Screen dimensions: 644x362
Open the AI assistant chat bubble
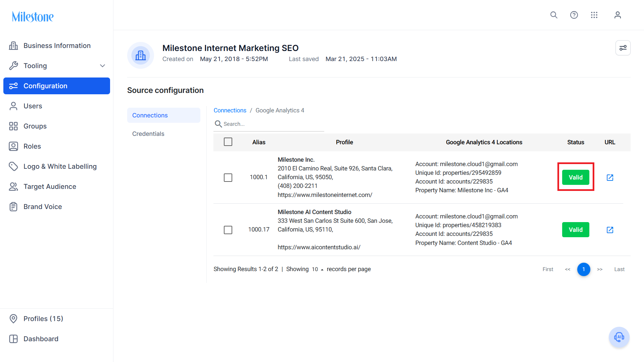[619, 337]
